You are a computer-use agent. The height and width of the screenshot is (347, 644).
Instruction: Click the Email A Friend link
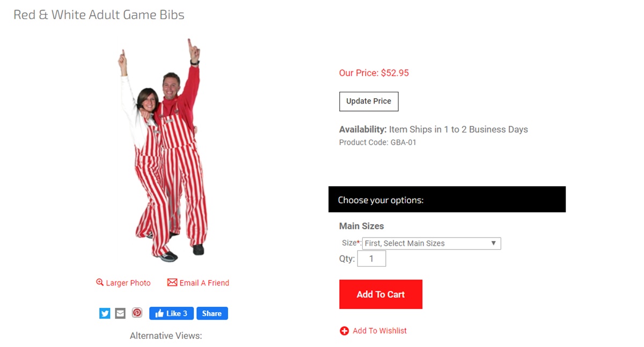[204, 283]
